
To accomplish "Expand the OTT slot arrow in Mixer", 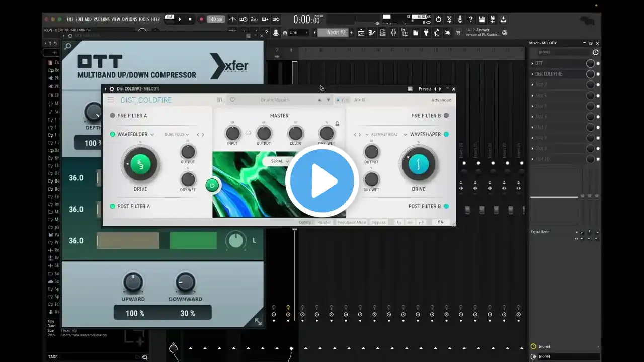I will click(x=533, y=64).
